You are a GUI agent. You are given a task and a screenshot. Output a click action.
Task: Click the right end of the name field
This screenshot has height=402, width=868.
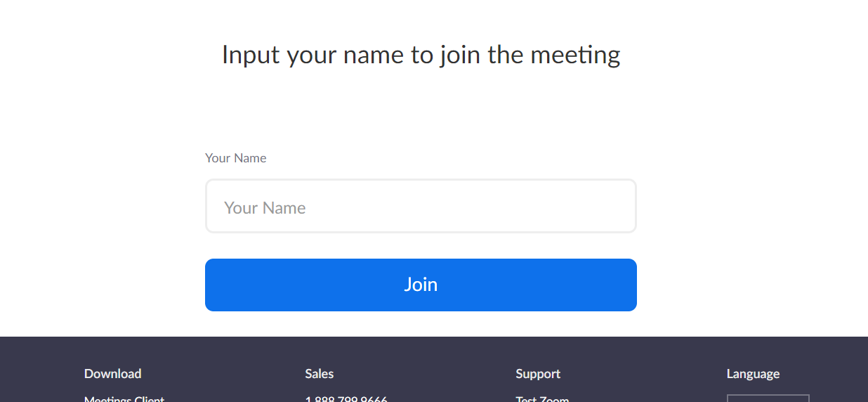[x=618, y=206]
